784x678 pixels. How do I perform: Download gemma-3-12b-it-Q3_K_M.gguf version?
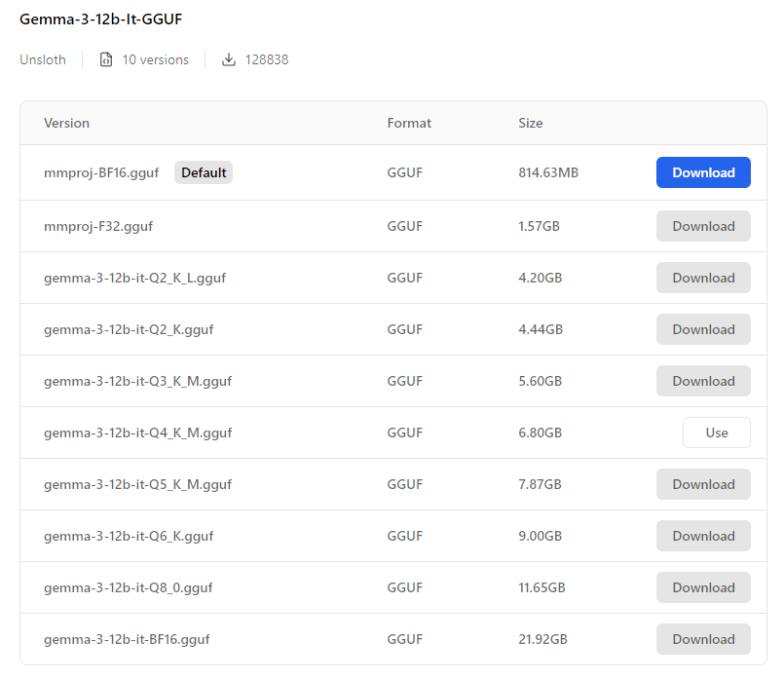(x=703, y=381)
